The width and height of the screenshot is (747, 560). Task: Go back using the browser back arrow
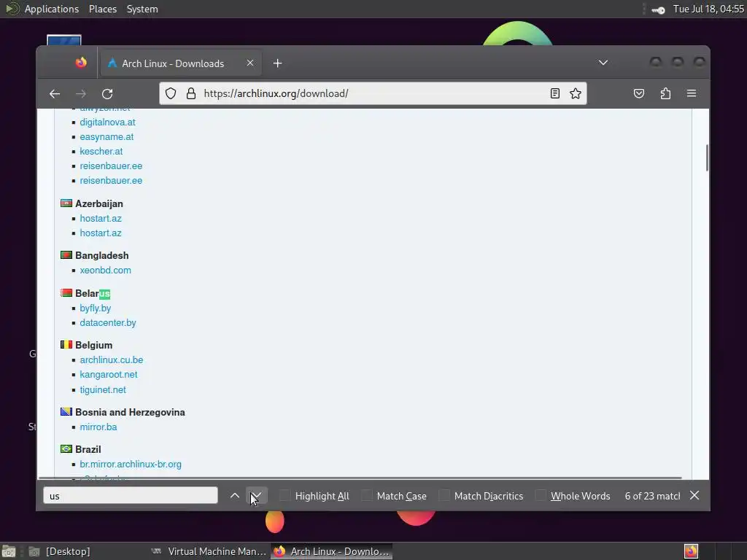pyautogui.click(x=55, y=94)
